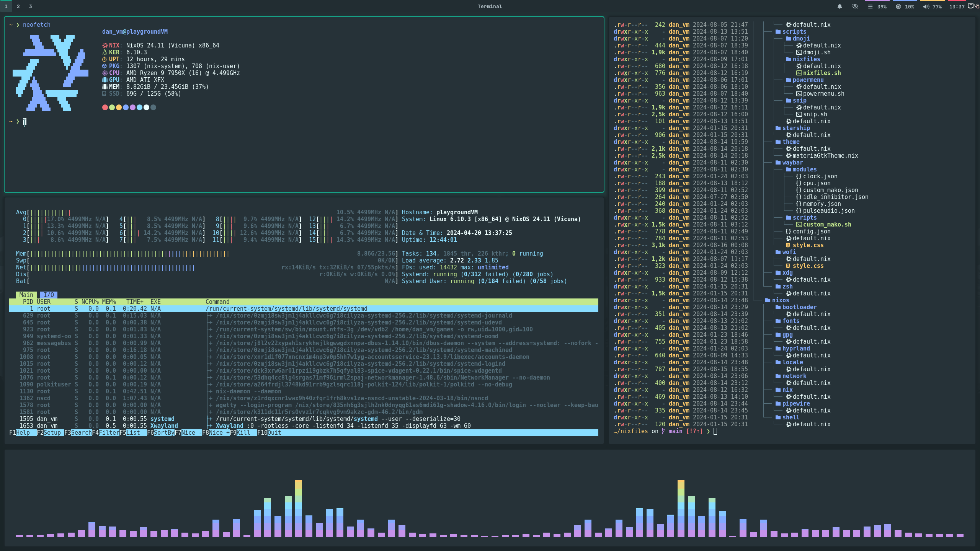Screen dimensions: 980x551
Task: Click the PKG package icon in neofetch
Action: [105, 66]
